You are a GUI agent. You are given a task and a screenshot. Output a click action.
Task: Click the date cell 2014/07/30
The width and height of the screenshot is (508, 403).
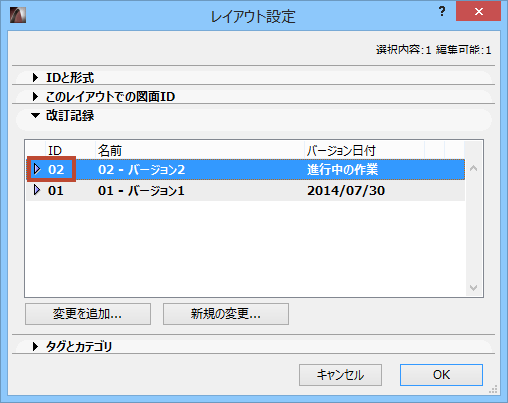(346, 191)
